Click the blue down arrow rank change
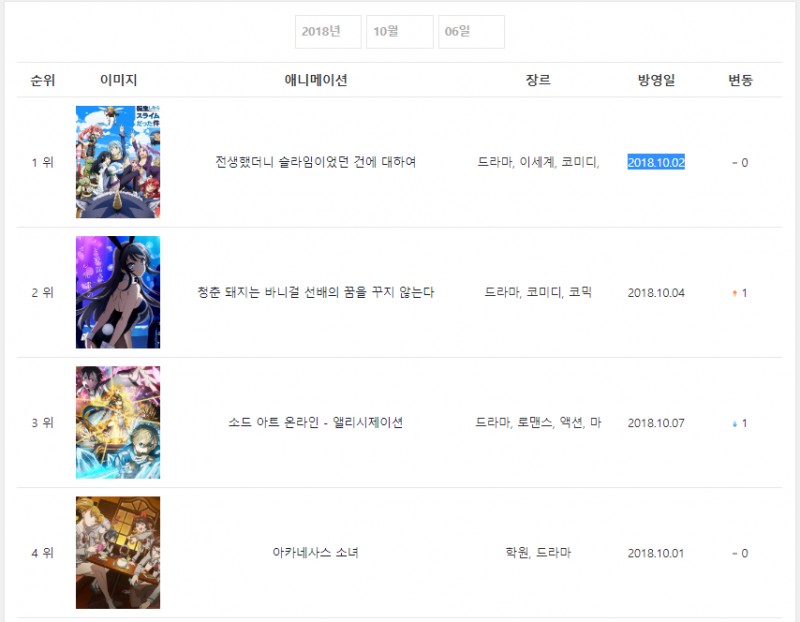The width and height of the screenshot is (800, 622). point(735,424)
